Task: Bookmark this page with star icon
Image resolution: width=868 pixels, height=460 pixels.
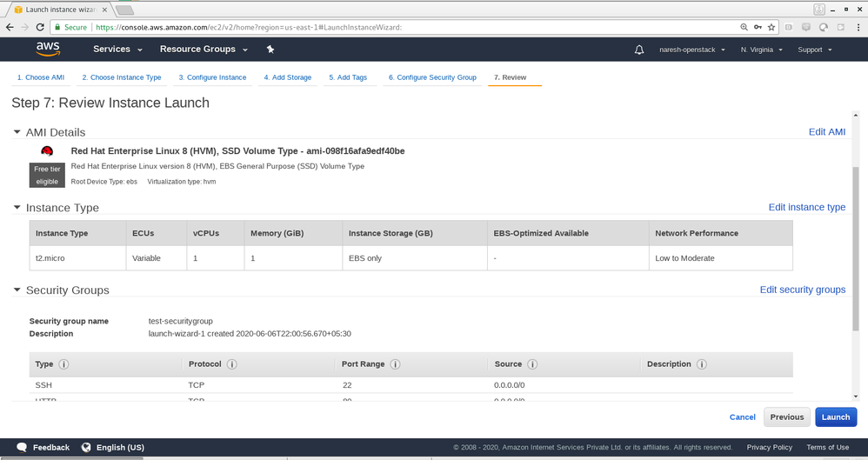Action: click(x=771, y=27)
